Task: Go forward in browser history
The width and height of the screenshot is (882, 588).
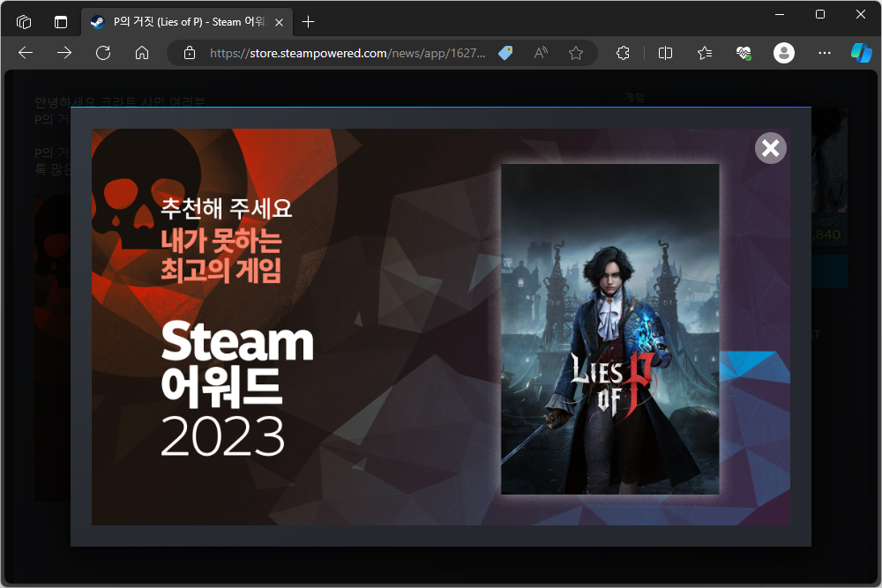Action: 64,53
